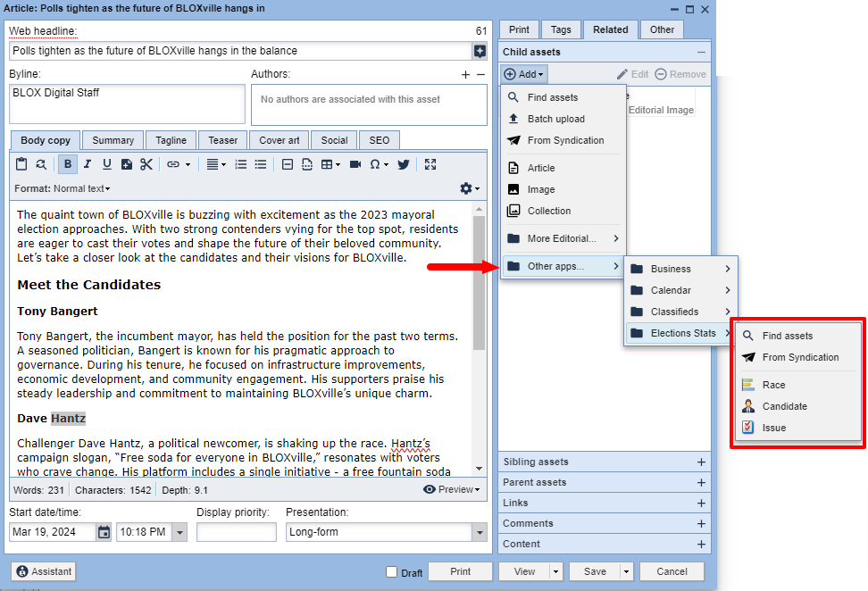This screenshot has height=591, width=868.
Task: Click the numbered list icon
Action: [241, 164]
